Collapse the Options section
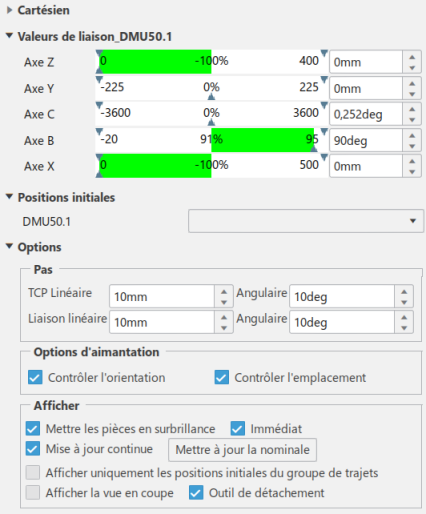Screen dimensions: 426x514 9,247
